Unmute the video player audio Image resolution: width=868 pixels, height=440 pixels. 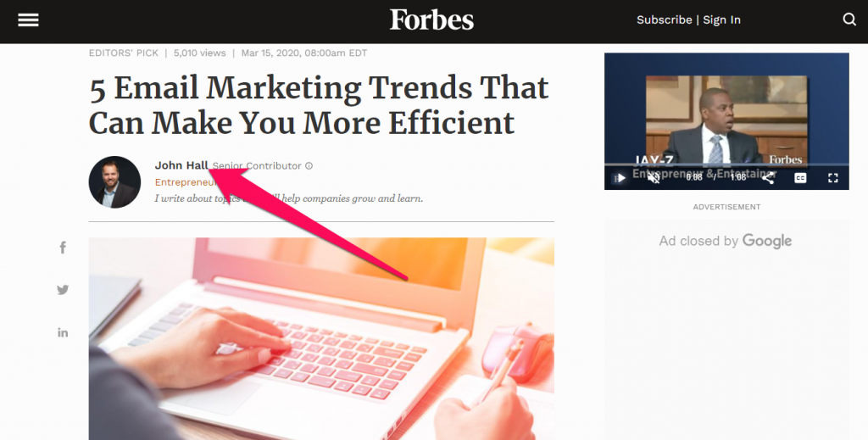point(654,178)
